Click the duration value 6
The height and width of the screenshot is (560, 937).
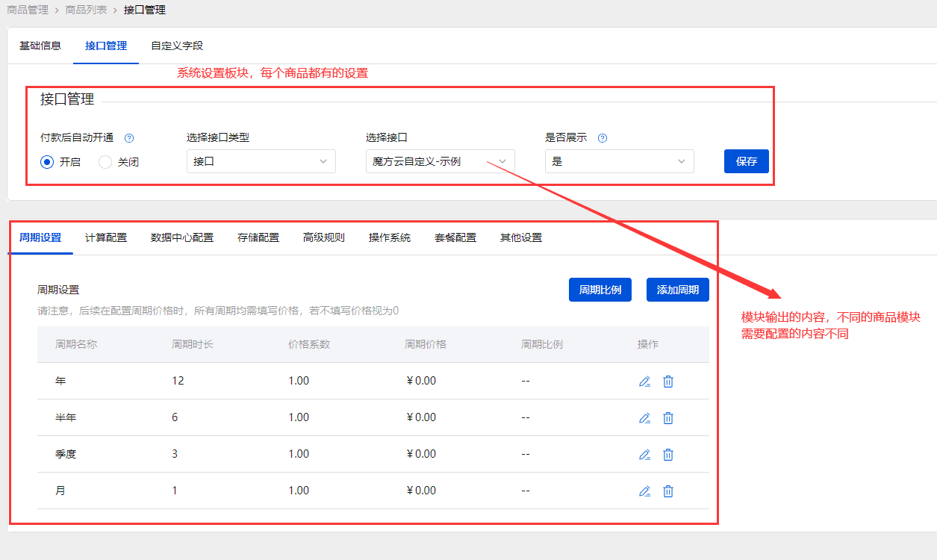point(175,417)
